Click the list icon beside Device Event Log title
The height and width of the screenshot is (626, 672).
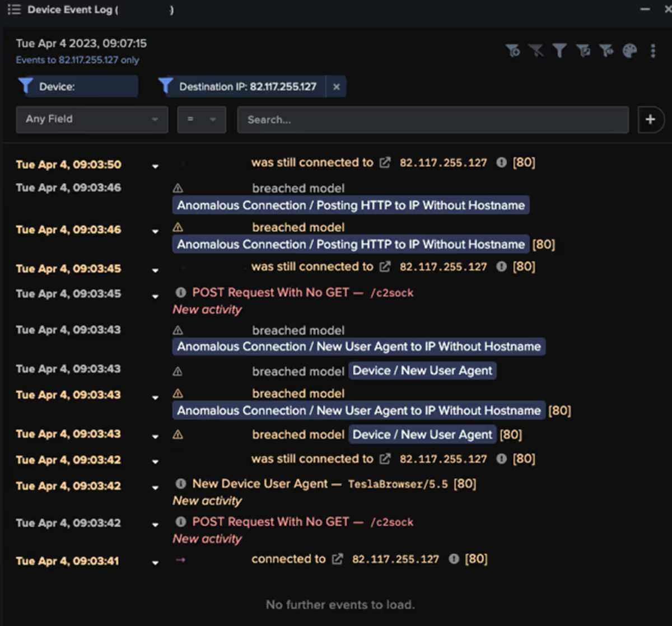[14, 10]
